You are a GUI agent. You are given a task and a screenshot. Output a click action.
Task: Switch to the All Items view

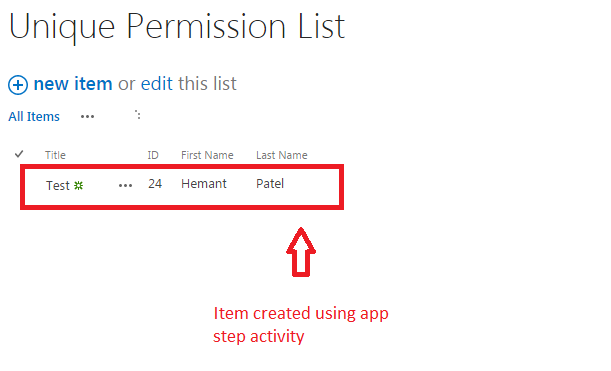[x=34, y=117]
